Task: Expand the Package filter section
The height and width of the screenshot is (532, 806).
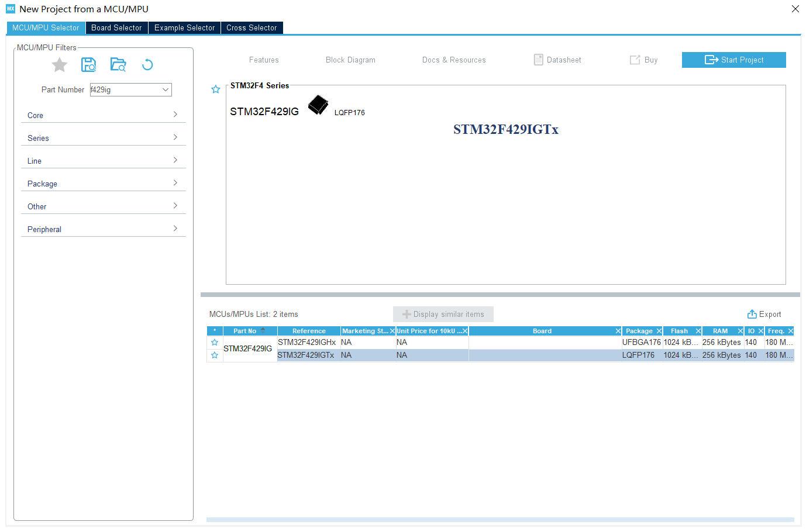Action: 103,184
